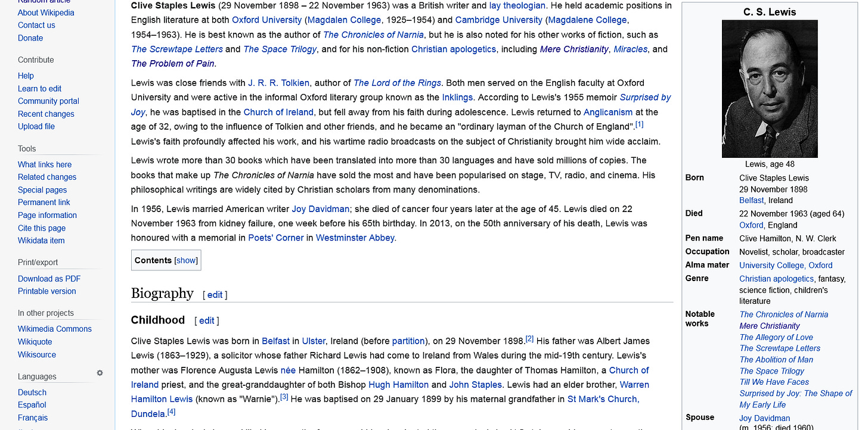Viewport: 868px width, 430px height.
Task: Open Special pages link
Action: click(x=42, y=190)
